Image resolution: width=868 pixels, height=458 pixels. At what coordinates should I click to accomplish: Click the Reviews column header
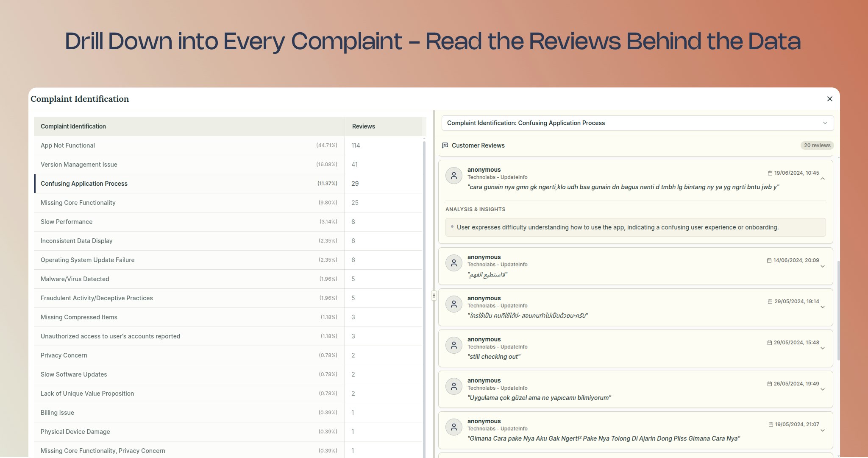[x=363, y=126]
